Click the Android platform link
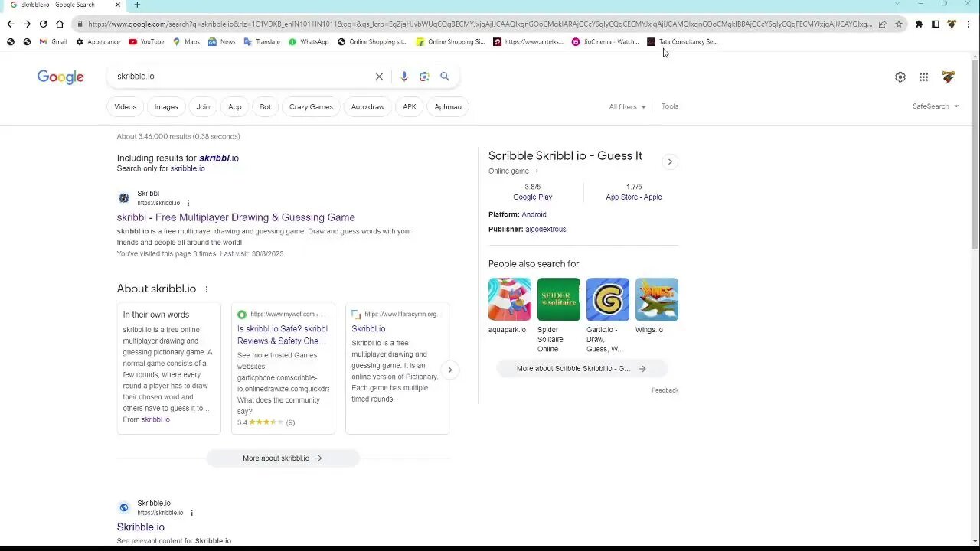The height and width of the screenshot is (551, 980). coord(534,215)
